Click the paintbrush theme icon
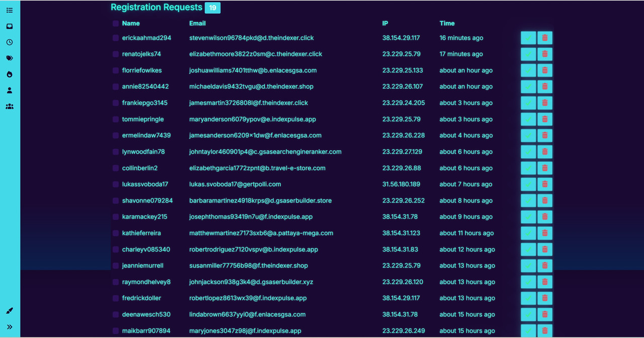644x338 pixels. tap(10, 311)
